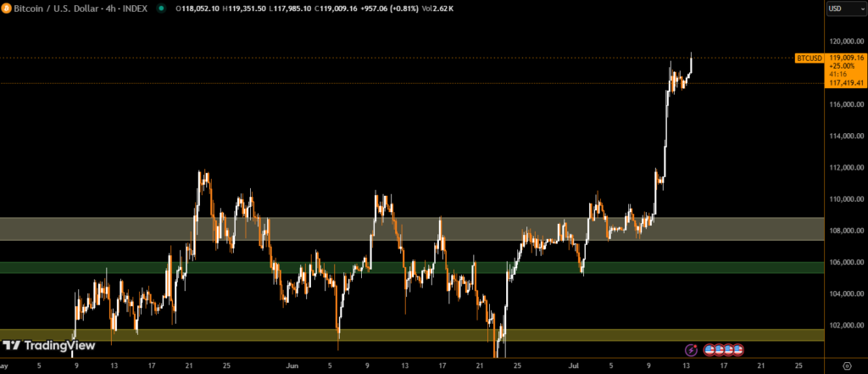Click the last US flag economic event icon
The image size is (868, 374).
click(x=738, y=349)
